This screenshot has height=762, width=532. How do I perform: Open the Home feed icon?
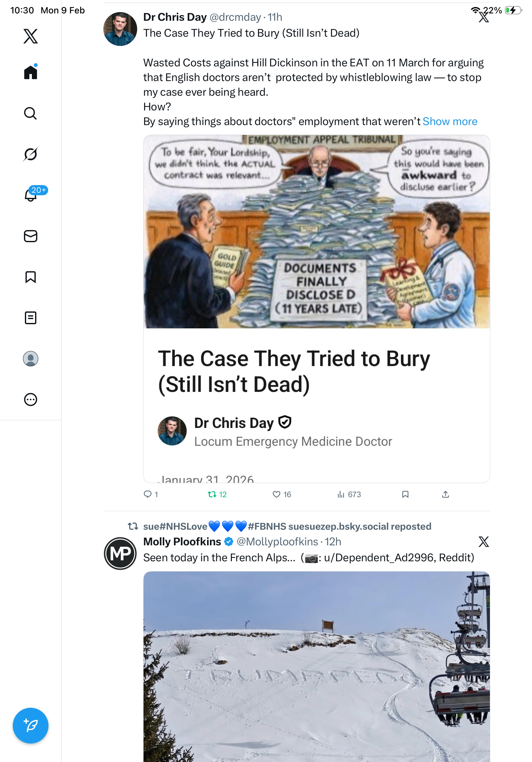tap(31, 72)
